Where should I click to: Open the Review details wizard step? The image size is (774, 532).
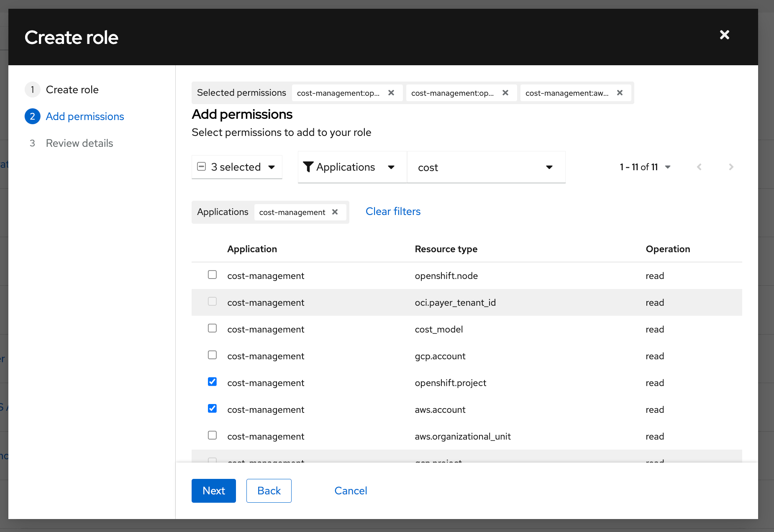pyautogui.click(x=79, y=143)
